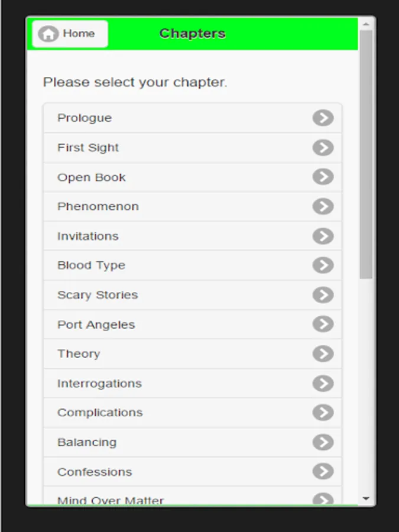Click the Home button label

coord(79,34)
